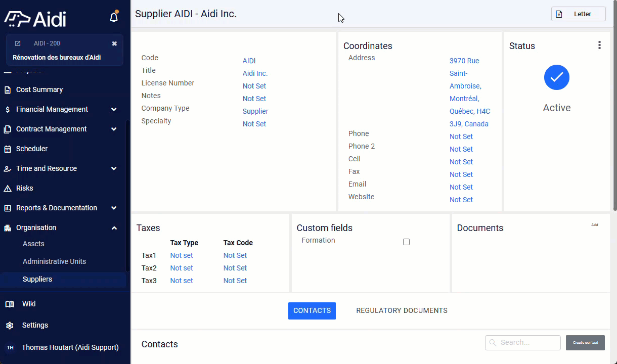
Task: Edit Phone Not Set value
Action: point(461,136)
